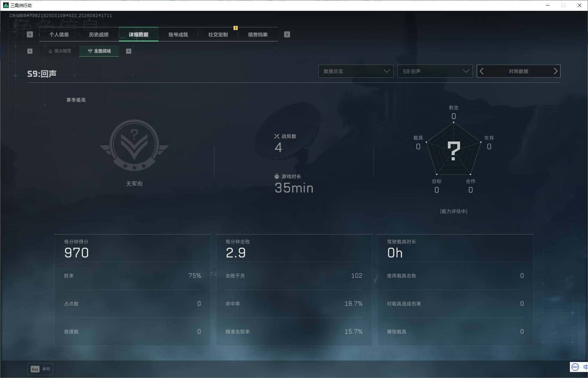Open the 信誉档案 tab

(x=258, y=35)
